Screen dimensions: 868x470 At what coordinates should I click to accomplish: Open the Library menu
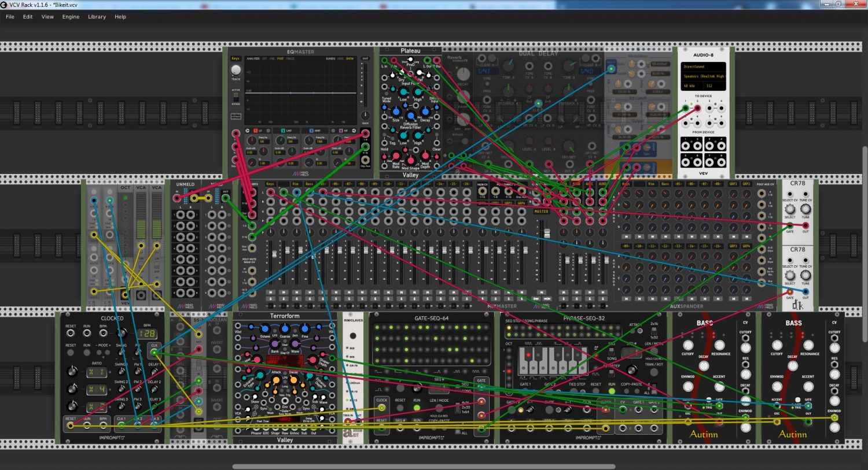click(x=97, y=17)
